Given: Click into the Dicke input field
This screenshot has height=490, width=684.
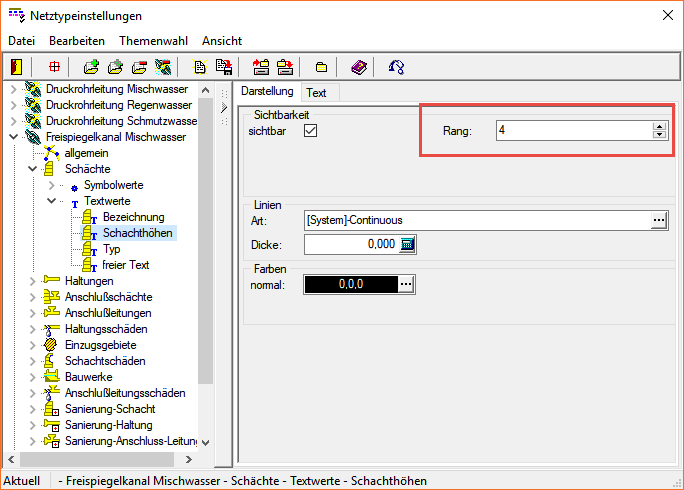Looking at the screenshot, I should (350, 245).
